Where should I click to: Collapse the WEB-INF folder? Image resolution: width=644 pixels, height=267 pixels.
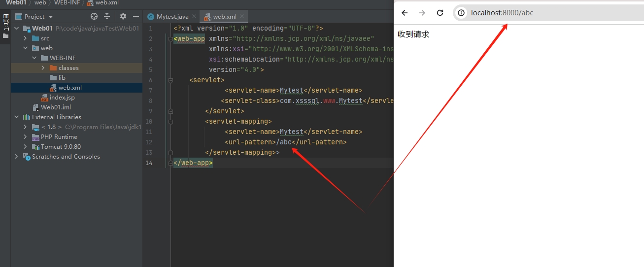coord(34,58)
